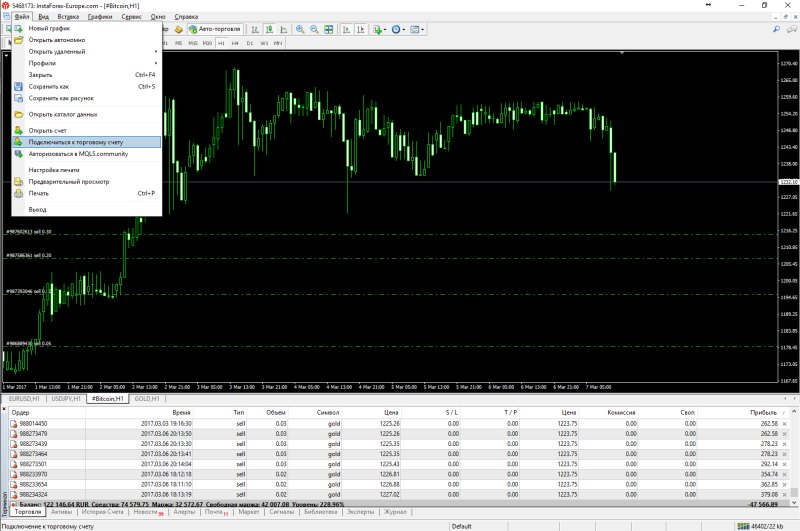Image resolution: width=800 pixels, height=531 pixels.
Task: Switch chart to D1 timeframe
Action: coord(250,44)
